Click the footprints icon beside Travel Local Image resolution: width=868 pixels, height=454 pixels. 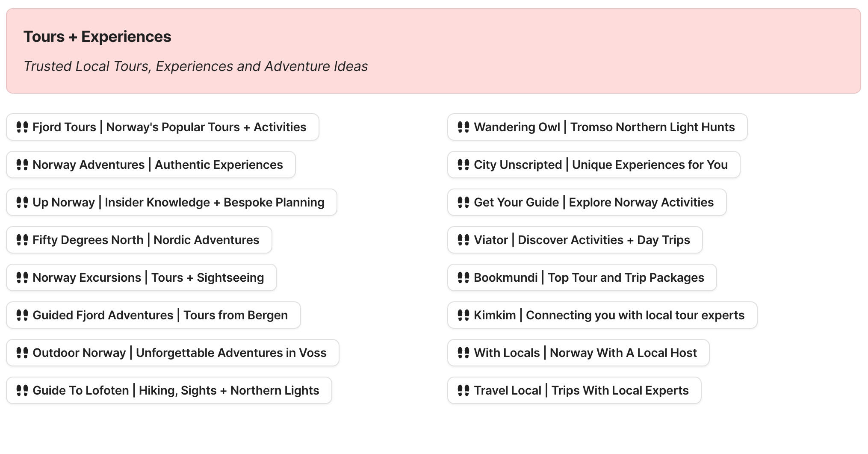pyautogui.click(x=463, y=390)
